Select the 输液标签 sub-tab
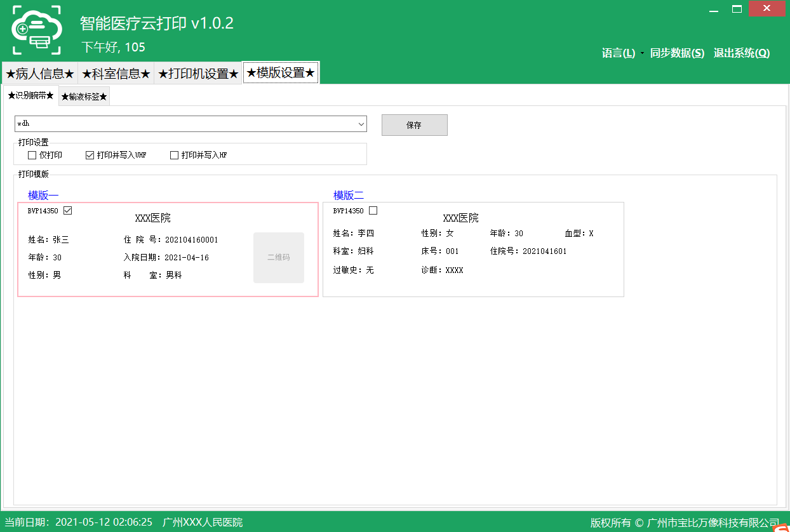Image resolution: width=790 pixels, height=532 pixels. (84, 96)
